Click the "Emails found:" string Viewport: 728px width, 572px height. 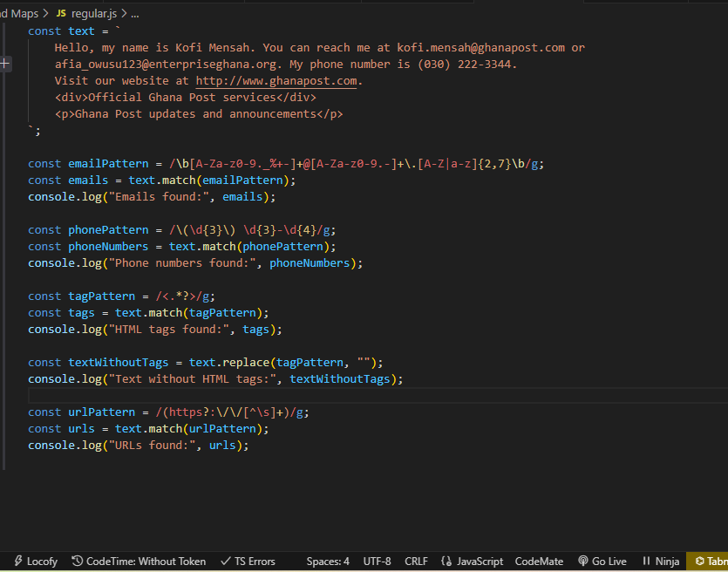click(x=159, y=197)
